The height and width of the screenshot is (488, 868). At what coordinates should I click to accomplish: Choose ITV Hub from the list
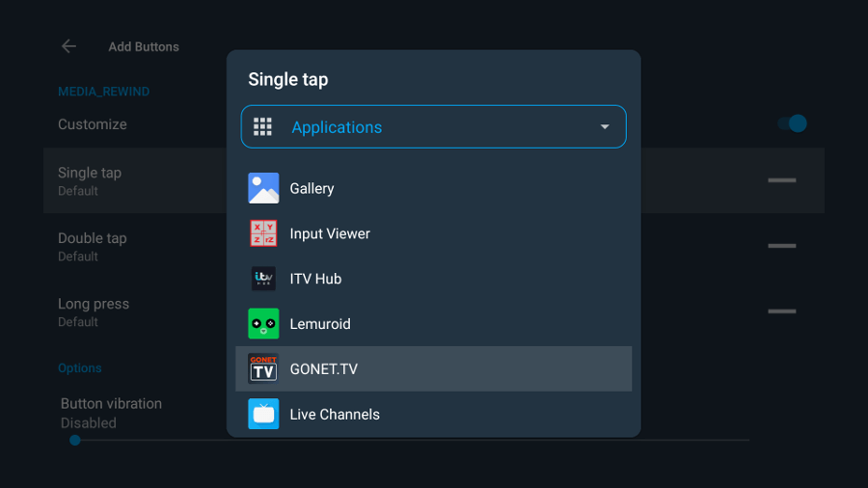point(315,279)
